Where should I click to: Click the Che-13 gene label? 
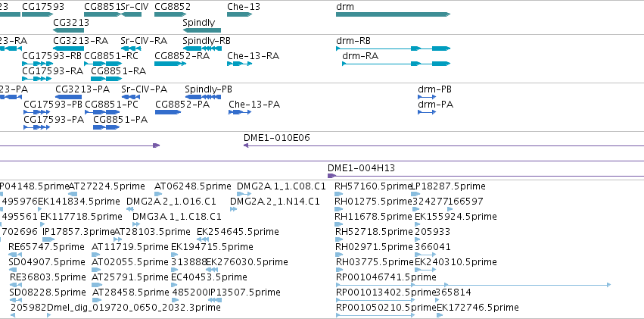pyautogui.click(x=244, y=7)
